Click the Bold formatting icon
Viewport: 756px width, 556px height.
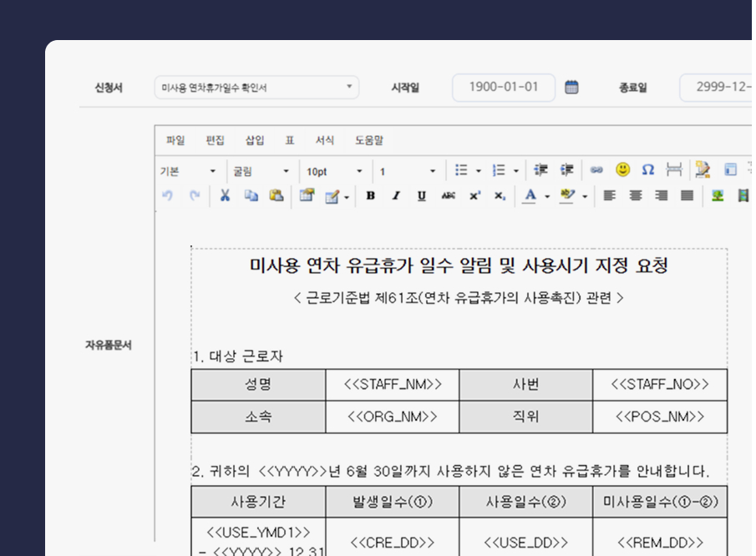371,196
